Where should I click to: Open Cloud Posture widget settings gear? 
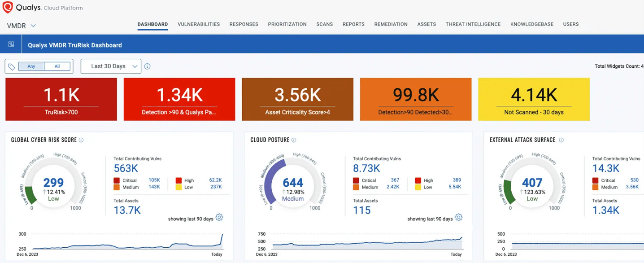(x=458, y=218)
